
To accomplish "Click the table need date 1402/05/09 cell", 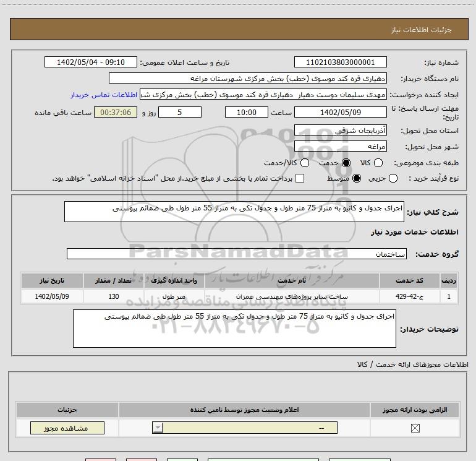I will click(52, 296).
